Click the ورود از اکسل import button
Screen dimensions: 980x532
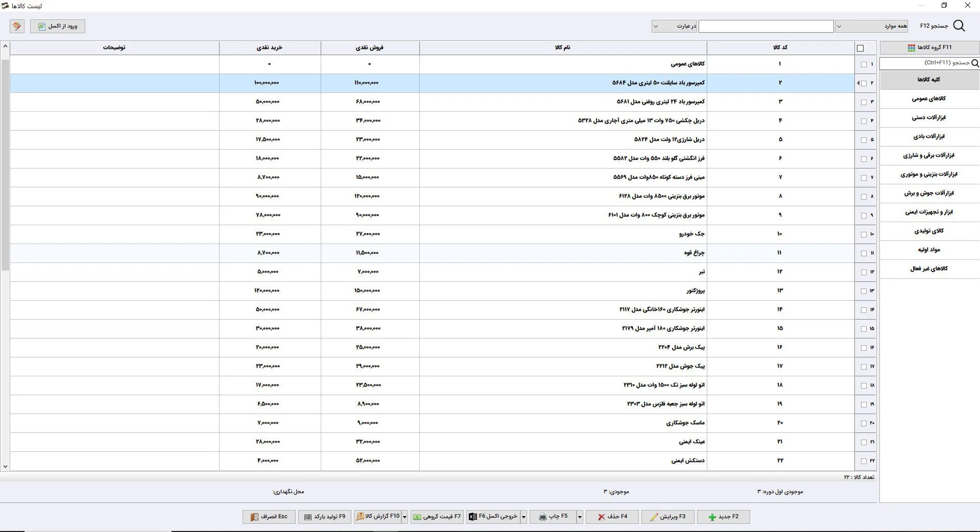click(58, 26)
